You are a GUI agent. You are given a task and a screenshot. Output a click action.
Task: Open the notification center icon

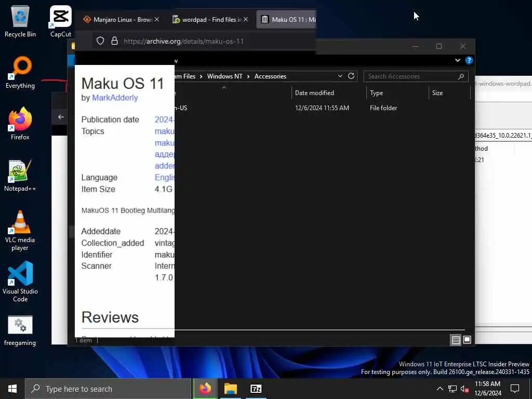coord(515,389)
